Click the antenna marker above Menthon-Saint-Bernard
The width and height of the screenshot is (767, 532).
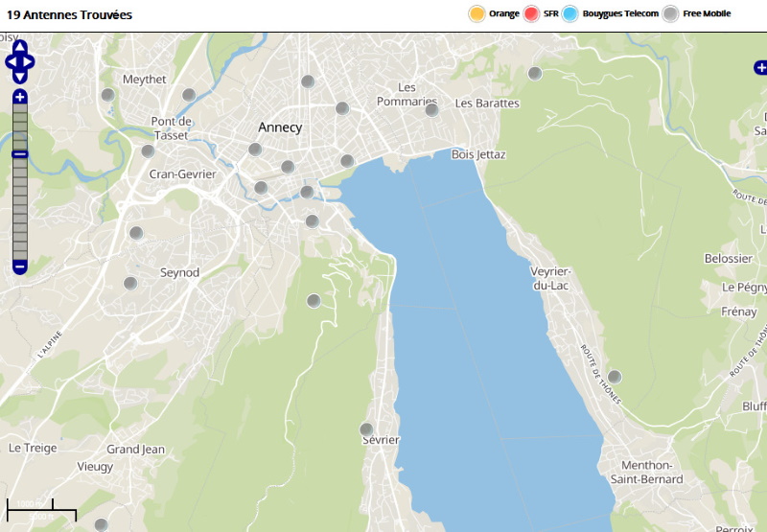pyautogui.click(x=615, y=377)
